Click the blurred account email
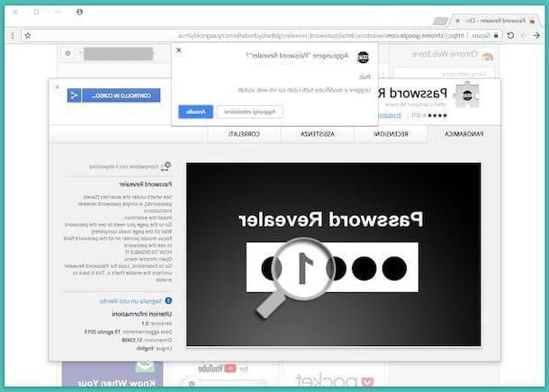549x392 pixels. [118, 54]
